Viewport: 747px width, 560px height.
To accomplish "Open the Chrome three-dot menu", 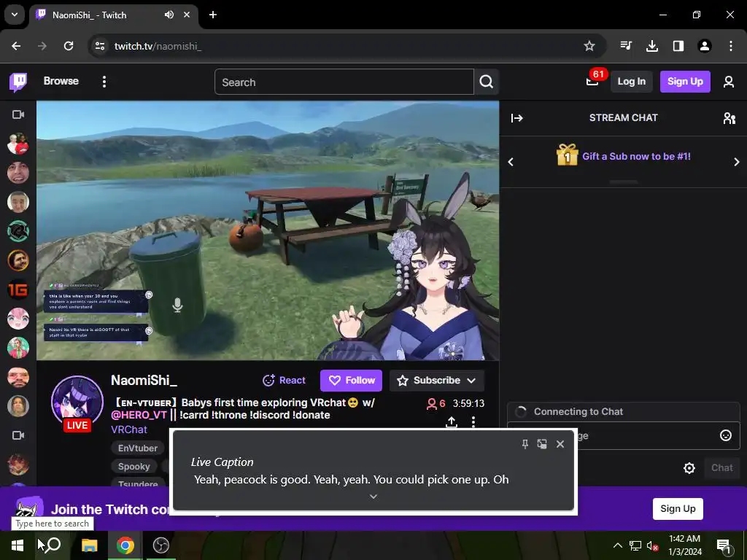I will 731,46.
